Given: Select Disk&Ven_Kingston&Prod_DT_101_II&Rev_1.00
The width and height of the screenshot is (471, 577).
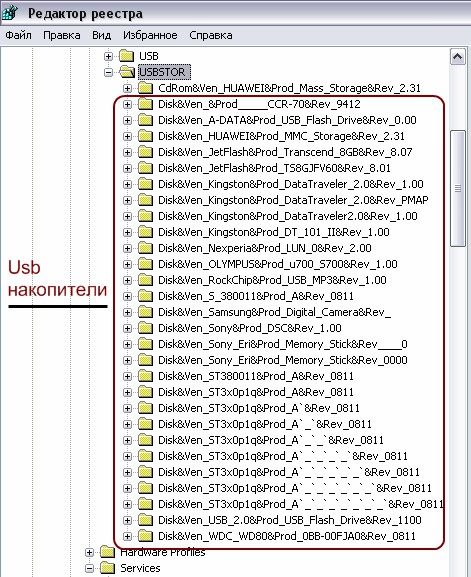Looking at the screenshot, I should [273, 232].
